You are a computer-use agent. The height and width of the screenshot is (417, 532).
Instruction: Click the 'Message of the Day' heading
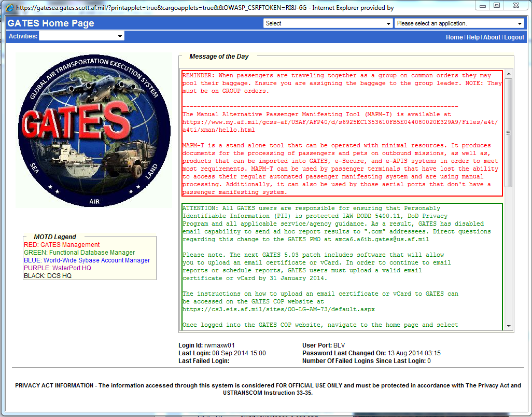(x=219, y=57)
